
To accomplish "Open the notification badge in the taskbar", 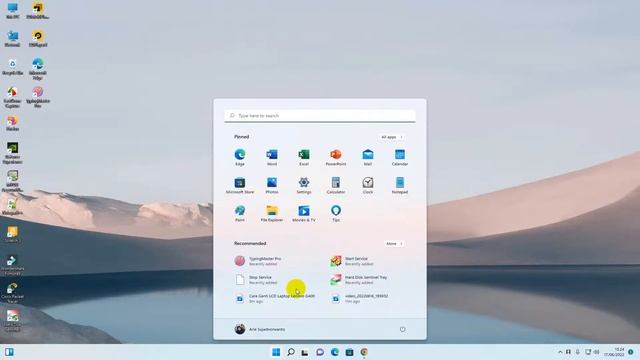I will [631, 352].
